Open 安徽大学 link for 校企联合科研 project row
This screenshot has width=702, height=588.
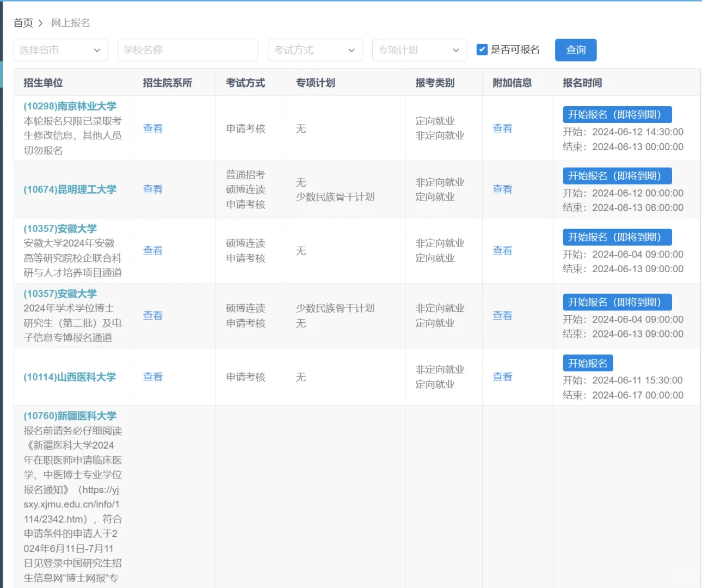tap(60, 229)
